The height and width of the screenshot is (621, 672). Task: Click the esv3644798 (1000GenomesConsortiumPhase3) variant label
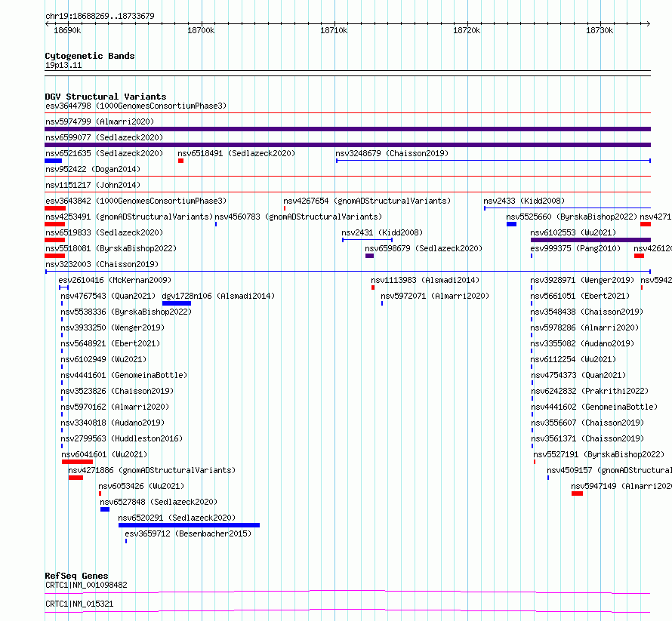click(136, 106)
